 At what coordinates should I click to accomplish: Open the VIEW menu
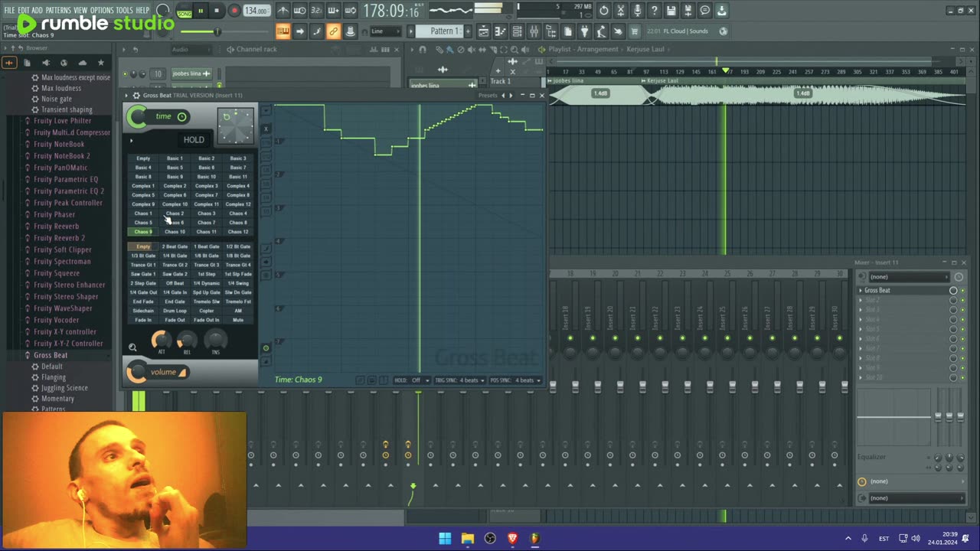[x=80, y=11]
